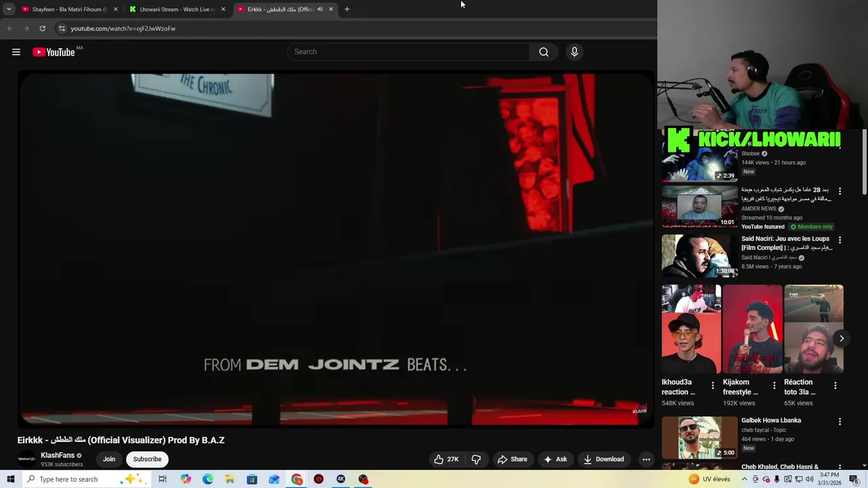This screenshot has height=488, width=868.
Task: Start voice search with the microphone icon
Action: click(574, 52)
